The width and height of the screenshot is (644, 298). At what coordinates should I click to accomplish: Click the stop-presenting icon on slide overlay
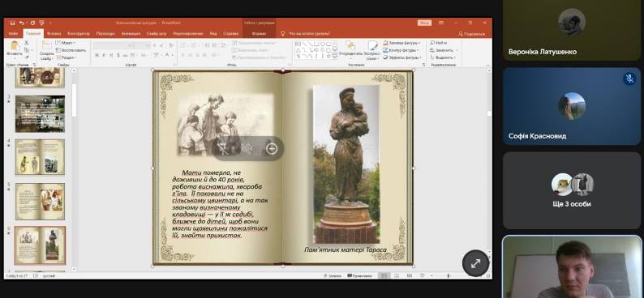[223, 149]
